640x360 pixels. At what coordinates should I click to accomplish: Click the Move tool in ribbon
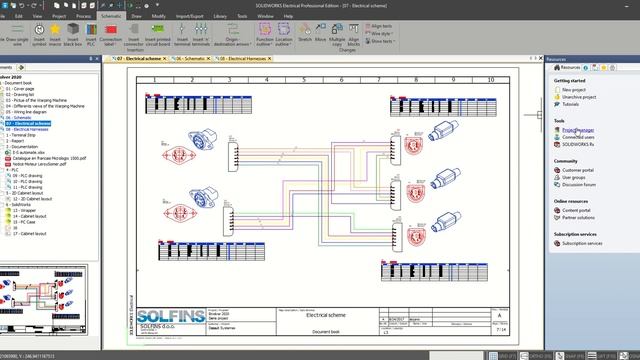(320, 33)
